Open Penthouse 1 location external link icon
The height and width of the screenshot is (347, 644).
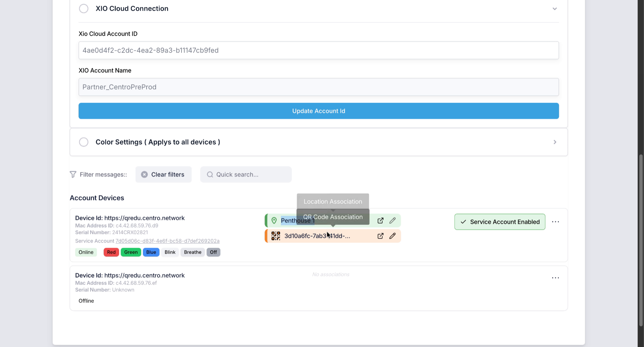click(380, 220)
